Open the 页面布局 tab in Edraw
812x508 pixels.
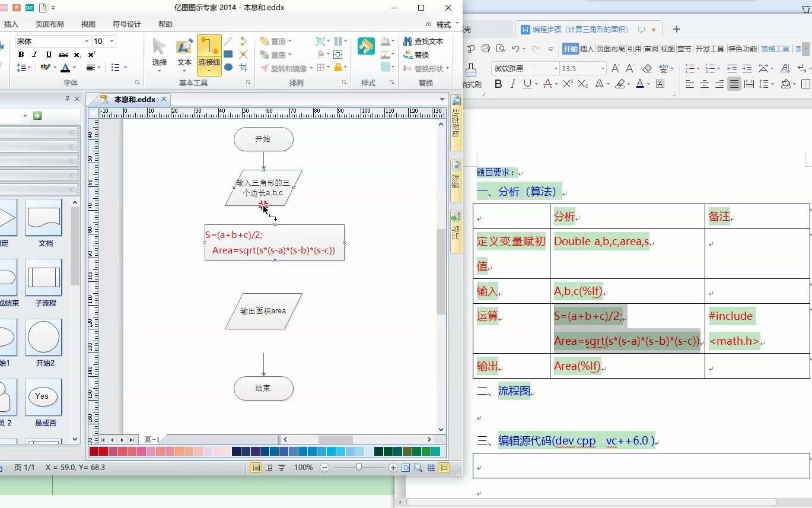pos(50,24)
